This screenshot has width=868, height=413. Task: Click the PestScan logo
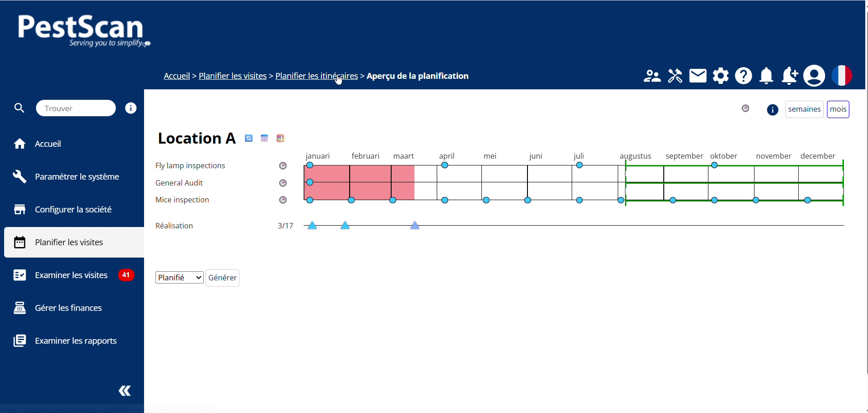84,30
